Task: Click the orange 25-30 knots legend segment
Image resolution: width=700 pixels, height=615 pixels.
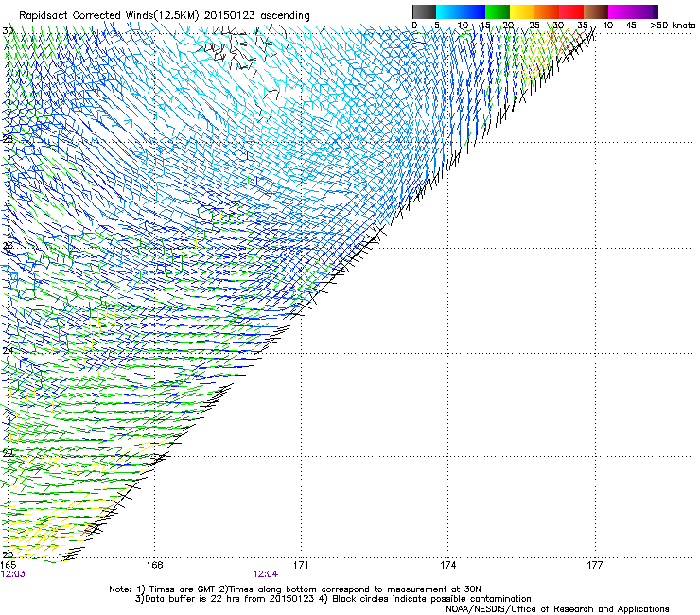Action: click(547, 11)
